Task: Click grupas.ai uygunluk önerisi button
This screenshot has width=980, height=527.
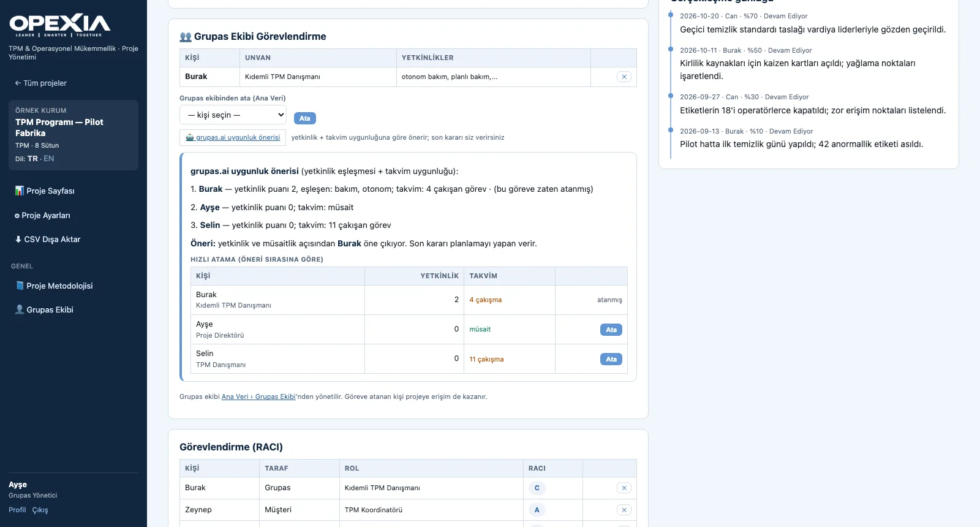Action: pos(233,138)
